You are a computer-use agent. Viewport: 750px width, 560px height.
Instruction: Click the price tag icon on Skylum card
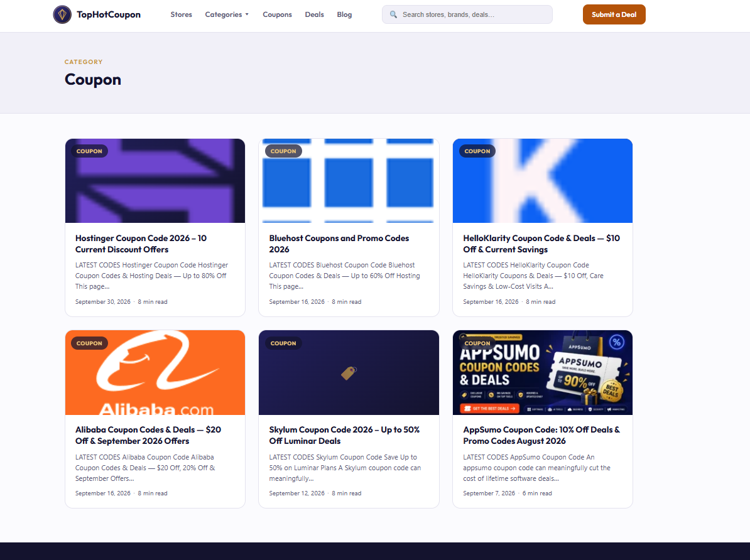coord(349,373)
